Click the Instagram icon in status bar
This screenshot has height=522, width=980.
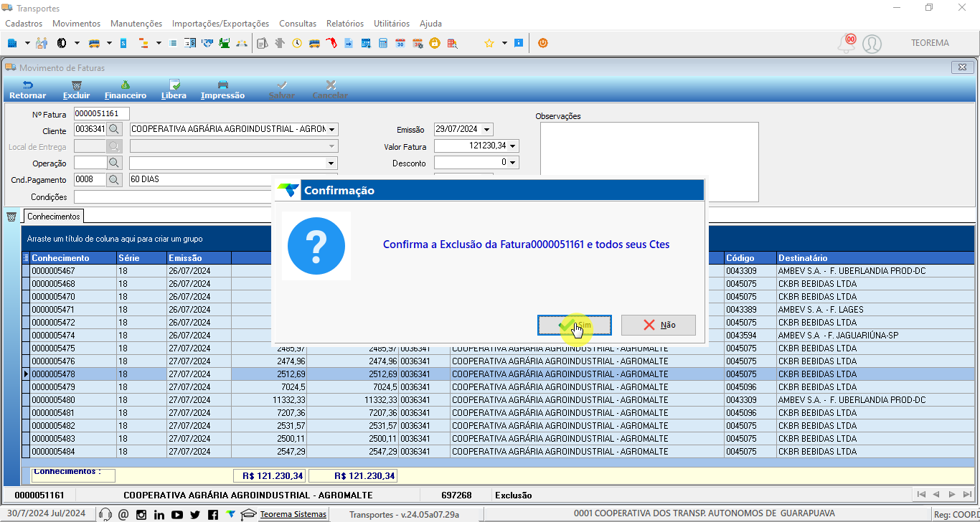point(141,514)
